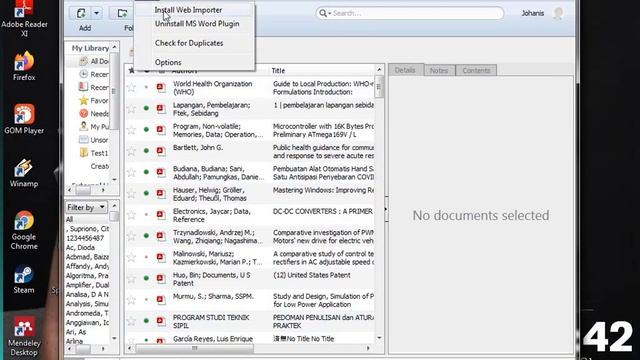640x360 pixels.
Task: Open PDF icon of Program, Non-volatile row
Action: [161, 130]
